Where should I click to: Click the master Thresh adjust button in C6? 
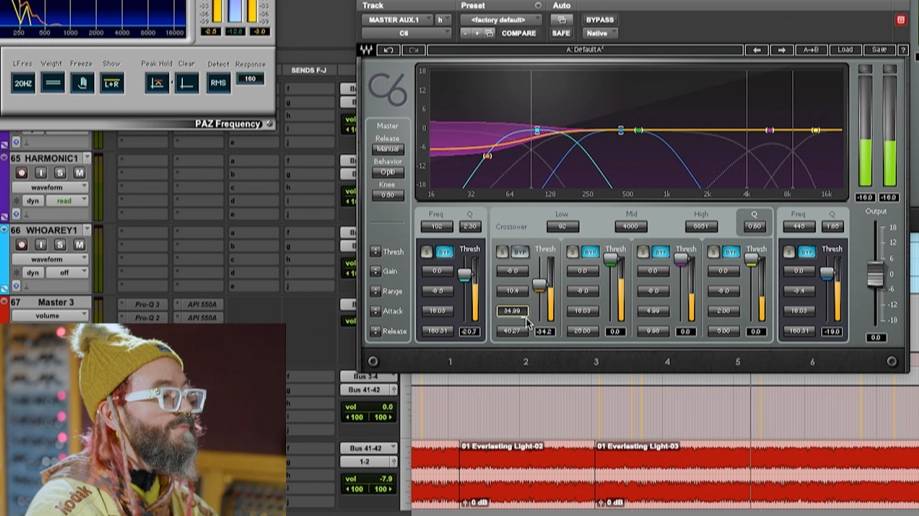[x=376, y=251]
